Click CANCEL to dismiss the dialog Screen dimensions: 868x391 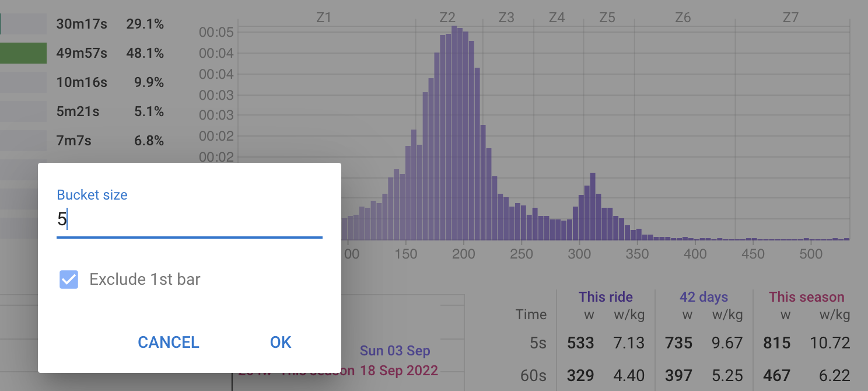coord(168,343)
